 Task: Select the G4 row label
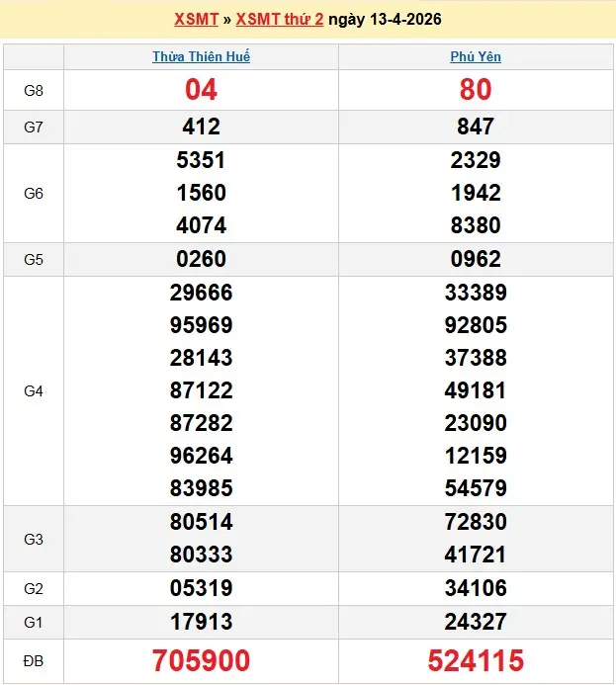pyautogui.click(x=34, y=390)
